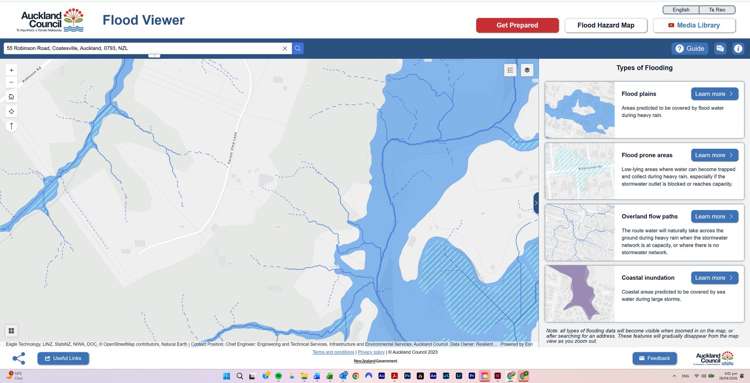This screenshot has width=750, height=383.
Task: Expand Learn more for Coastal inundation
Action: 714,277
